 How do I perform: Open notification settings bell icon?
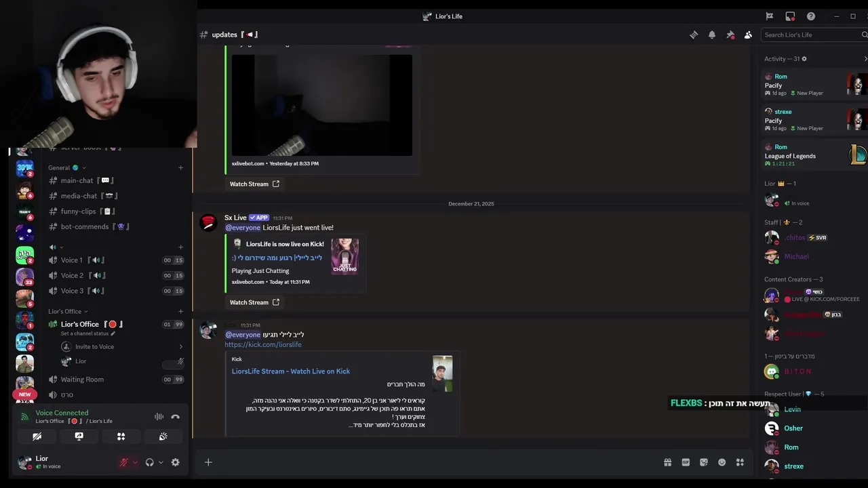tap(712, 35)
